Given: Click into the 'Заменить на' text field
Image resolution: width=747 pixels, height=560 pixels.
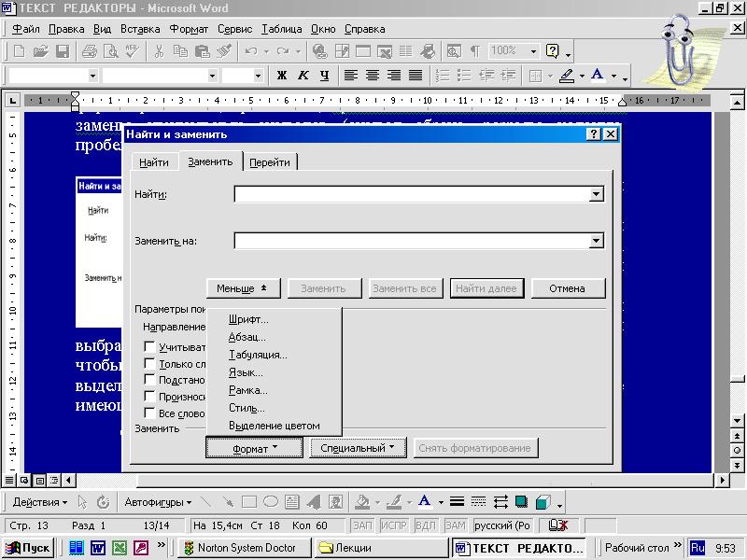Looking at the screenshot, I should click(x=412, y=241).
